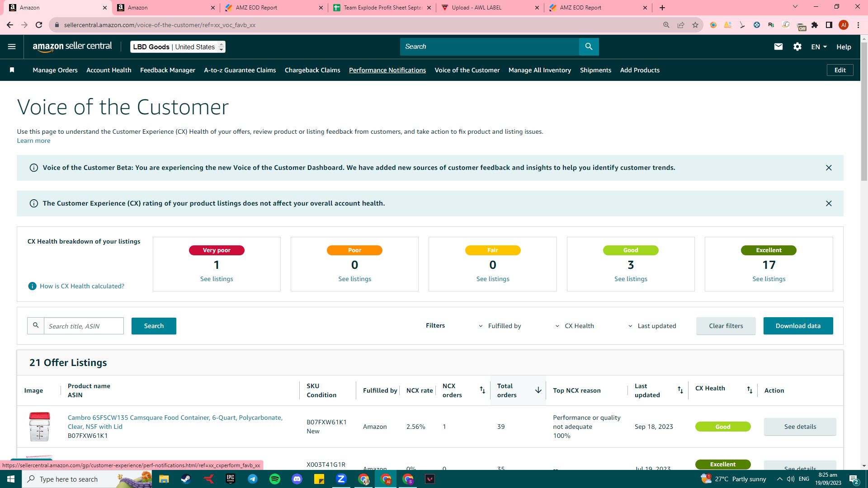The height and width of the screenshot is (488, 868).
Task: Open Telegram from the taskbar
Action: tap(253, 479)
